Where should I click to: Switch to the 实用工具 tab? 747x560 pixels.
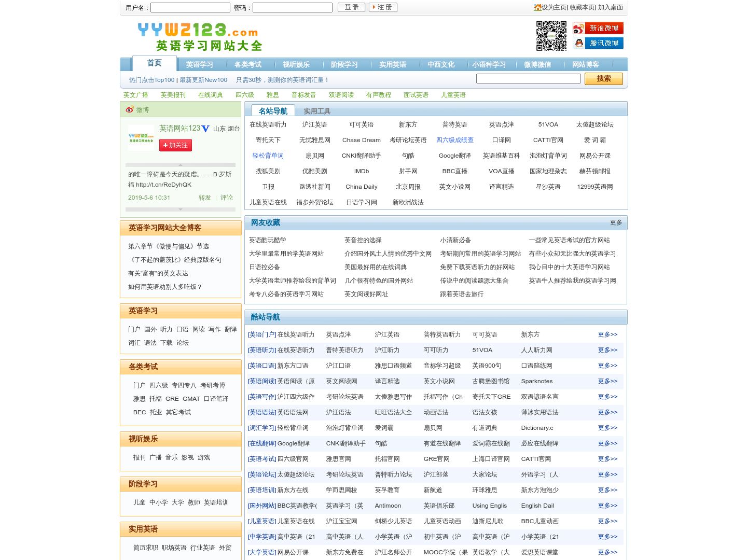pyautogui.click(x=317, y=111)
